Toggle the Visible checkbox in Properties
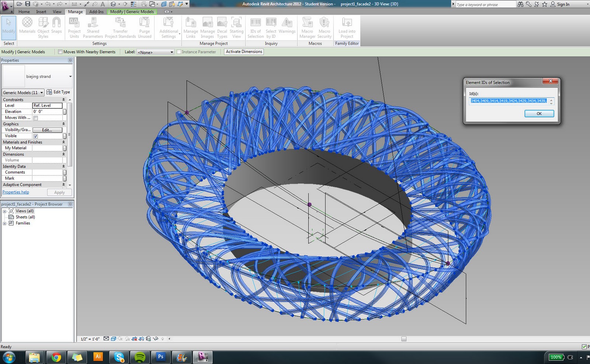 [35, 136]
